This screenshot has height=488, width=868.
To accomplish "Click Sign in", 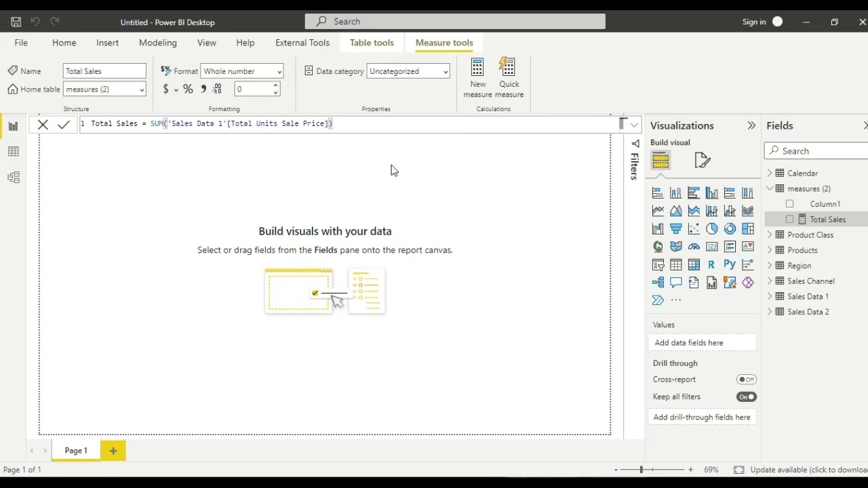I will point(754,22).
